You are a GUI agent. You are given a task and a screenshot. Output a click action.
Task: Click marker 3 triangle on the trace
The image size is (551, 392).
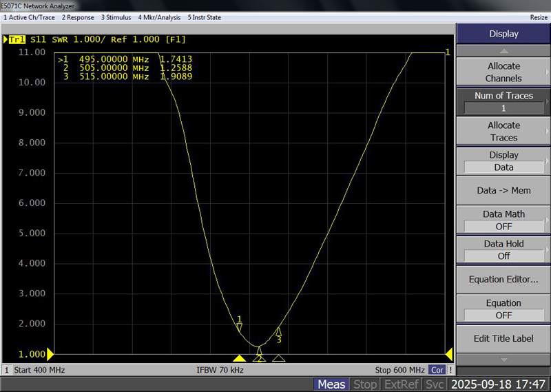(278, 331)
